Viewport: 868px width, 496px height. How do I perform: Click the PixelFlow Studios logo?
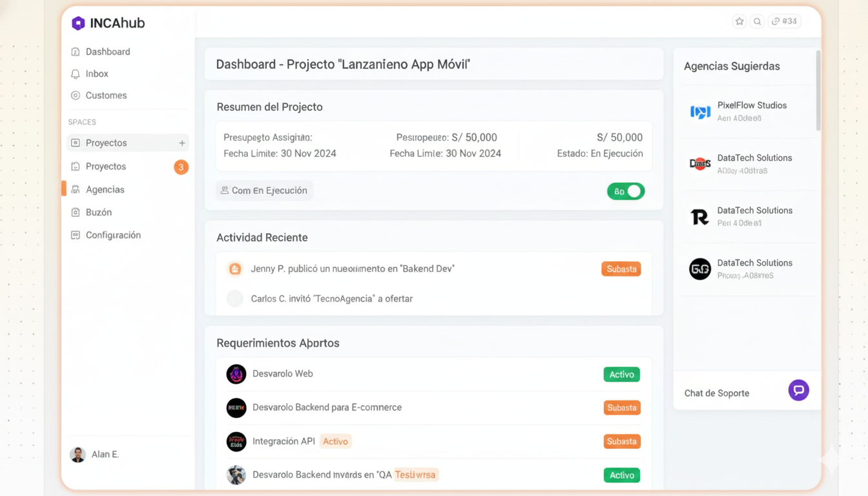700,112
